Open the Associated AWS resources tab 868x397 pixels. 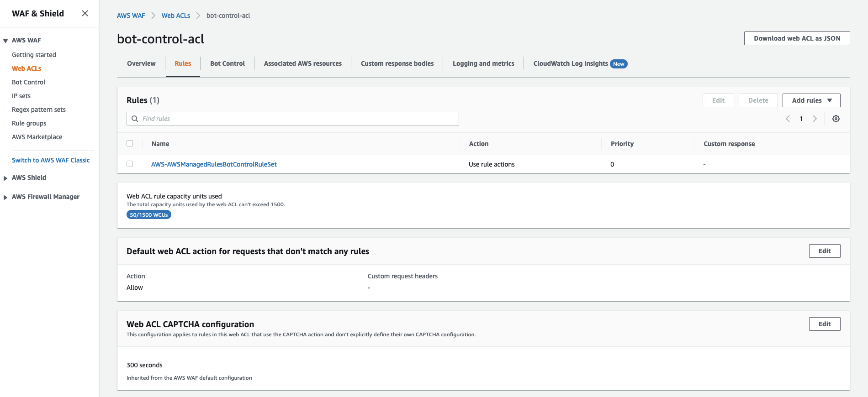pos(303,63)
